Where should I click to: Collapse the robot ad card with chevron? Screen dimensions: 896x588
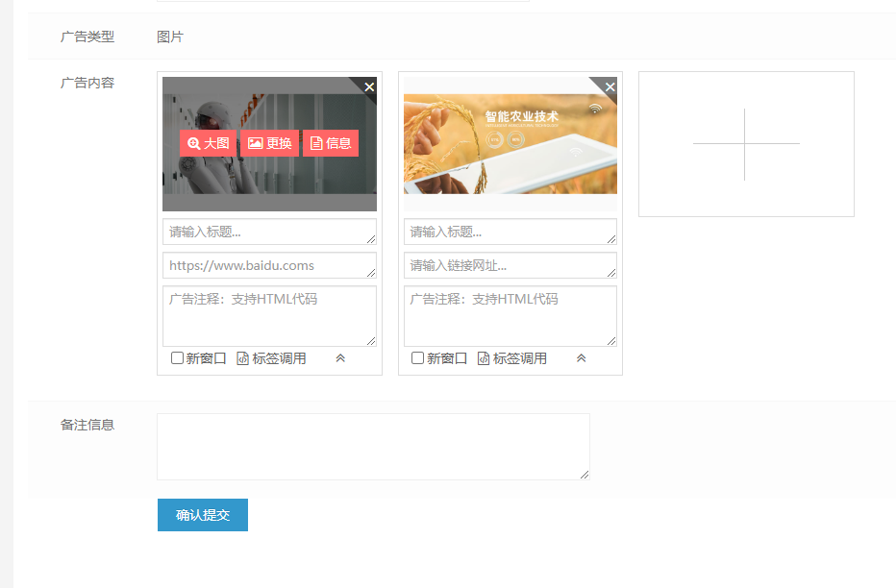[340, 358]
